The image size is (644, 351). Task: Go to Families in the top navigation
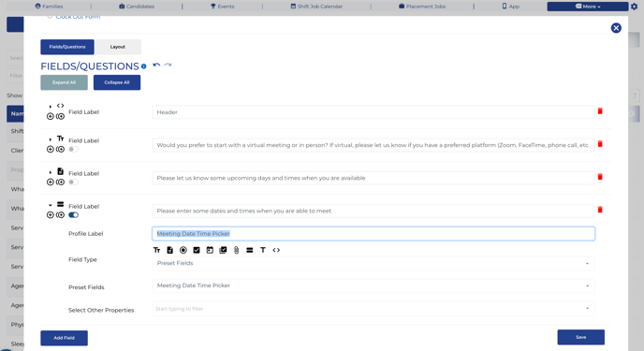pyautogui.click(x=49, y=7)
